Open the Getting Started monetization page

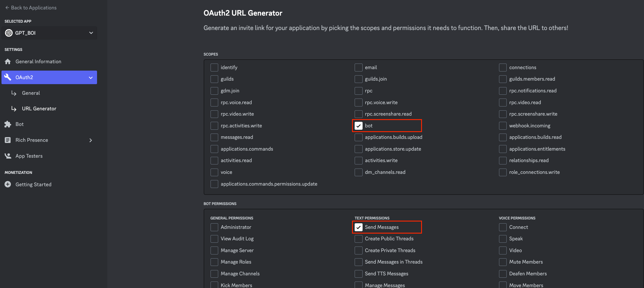(x=33, y=184)
